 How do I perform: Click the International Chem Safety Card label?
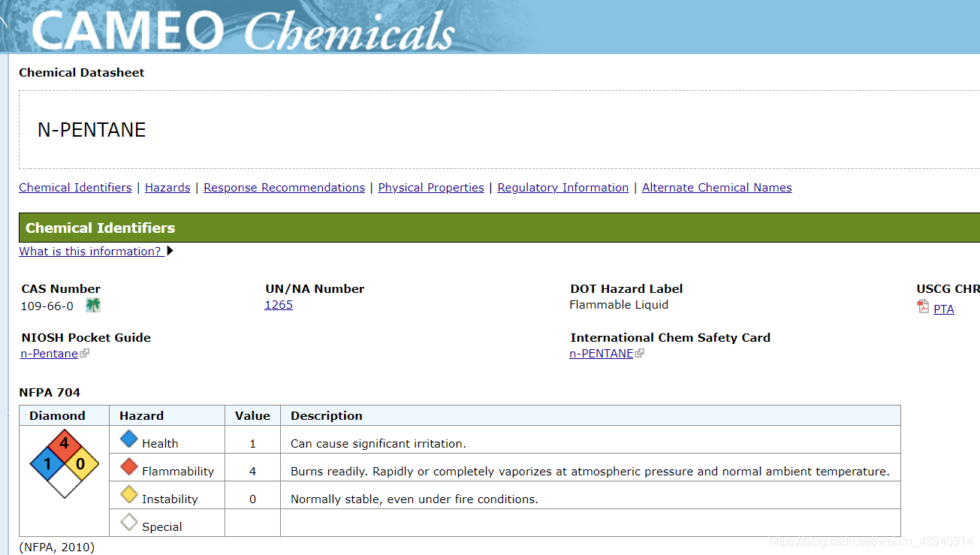671,338
